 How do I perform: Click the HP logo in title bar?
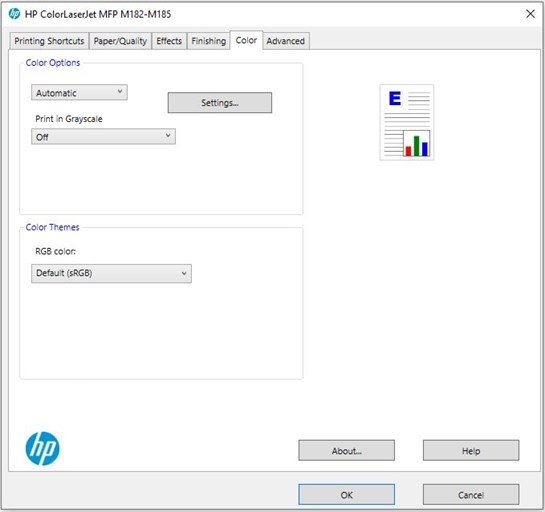coord(14,14)
